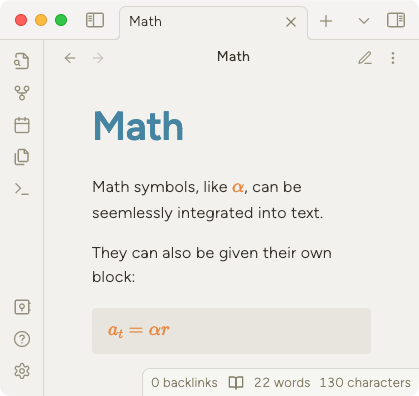Open settings gear icon
This screenshot has height=396, width=419.
coord(22,371)
